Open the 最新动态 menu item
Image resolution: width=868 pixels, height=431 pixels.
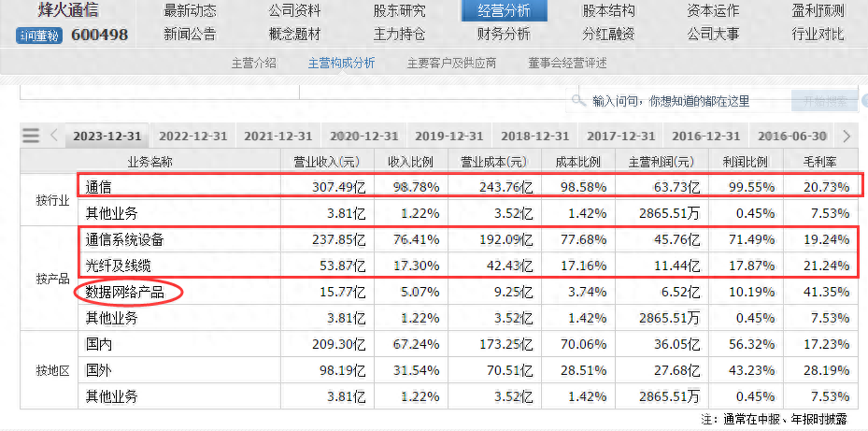coord(191,10)
